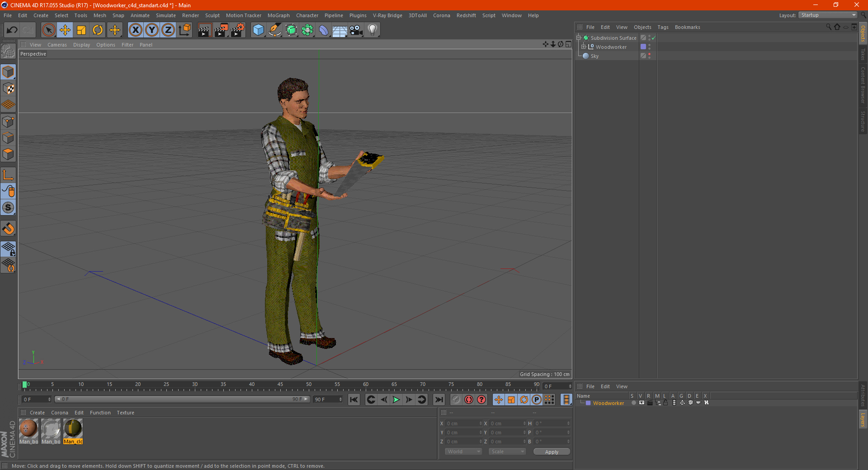Click the Apply button

tap(552, 452)
